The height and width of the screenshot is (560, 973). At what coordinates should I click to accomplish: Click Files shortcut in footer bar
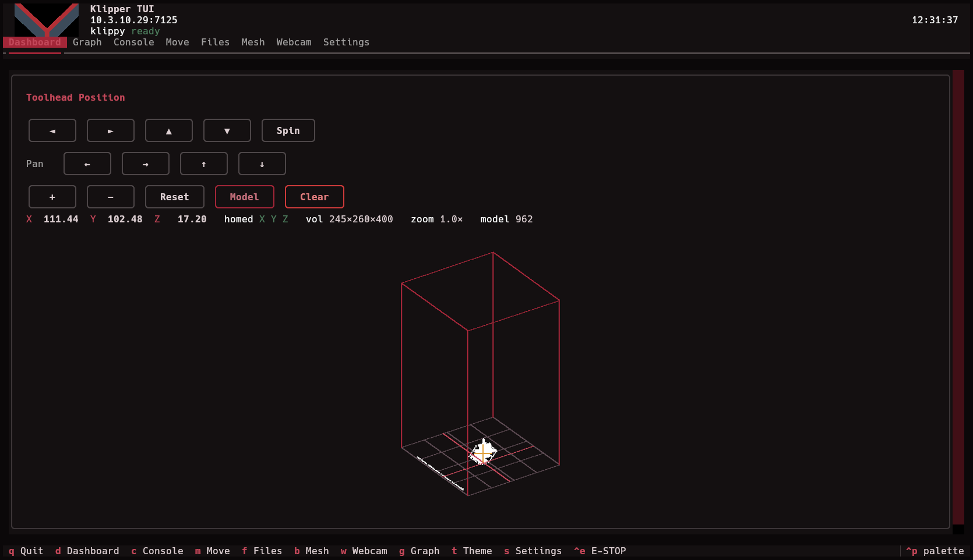tap(262, 551)
